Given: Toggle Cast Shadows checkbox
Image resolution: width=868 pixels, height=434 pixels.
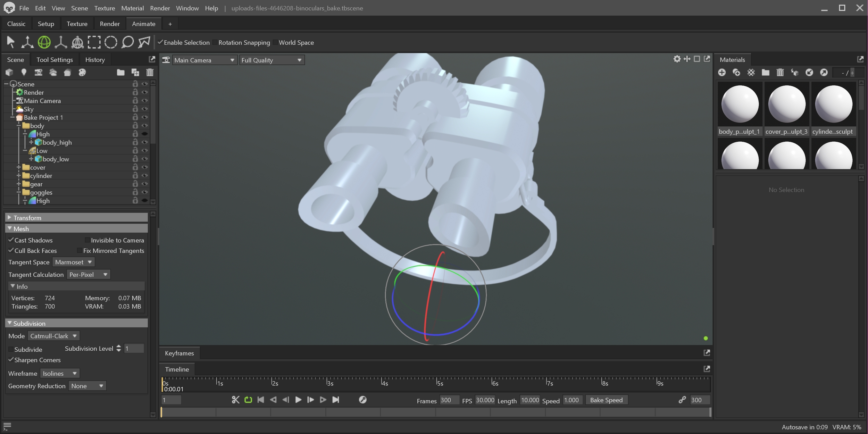Looking at the screenshot, I should (x=11, y=240).
